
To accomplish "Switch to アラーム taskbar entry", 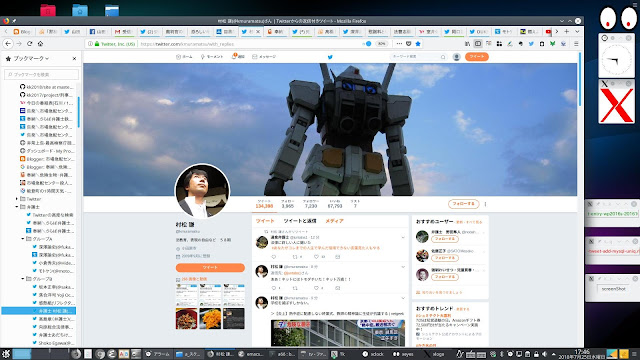I will coord(158,354).
